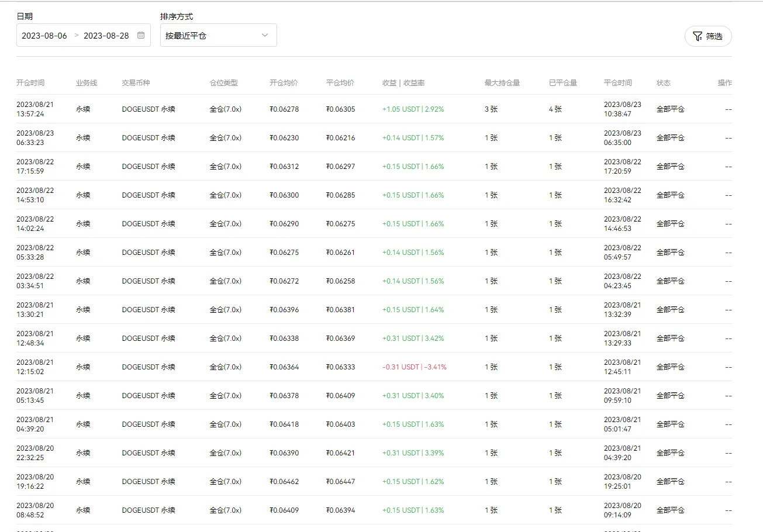Click the +0.15 USDT | 1.64% profit cell

point(413,310)
